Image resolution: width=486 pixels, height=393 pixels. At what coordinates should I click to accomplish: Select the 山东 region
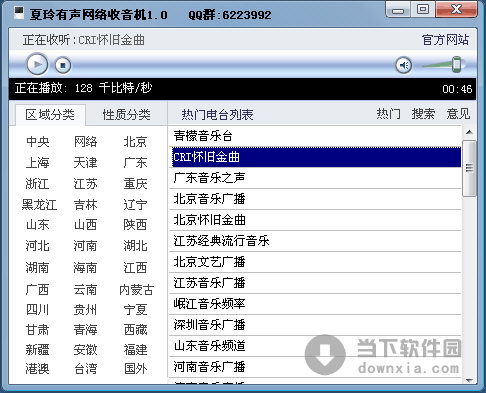pyautogui.click(x=38, y=225)
